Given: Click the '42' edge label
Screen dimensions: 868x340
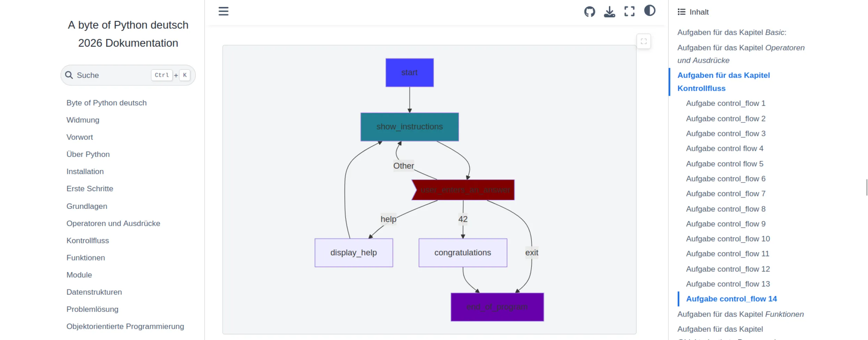Looking at the screenshot, I should tap(463, 219).
